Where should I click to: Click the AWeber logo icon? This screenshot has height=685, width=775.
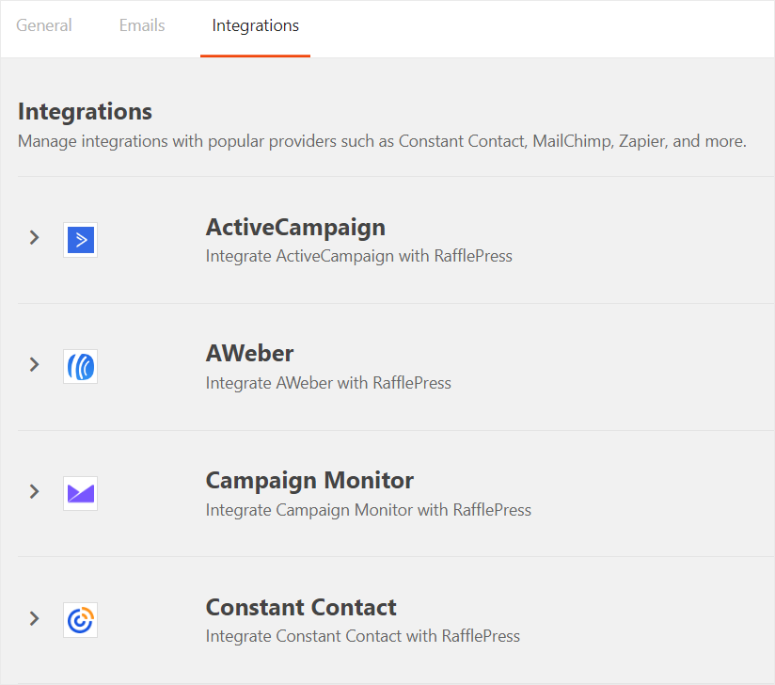click(81, 366)
